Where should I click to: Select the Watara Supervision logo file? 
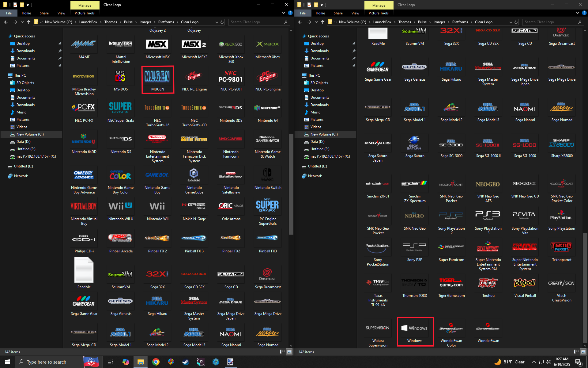click(378, 334)
